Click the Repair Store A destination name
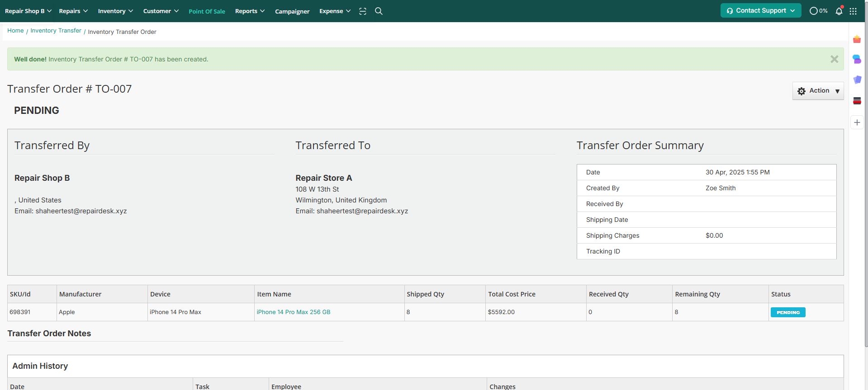The width and height of the screenshot is (868, 390). (324, 178)
